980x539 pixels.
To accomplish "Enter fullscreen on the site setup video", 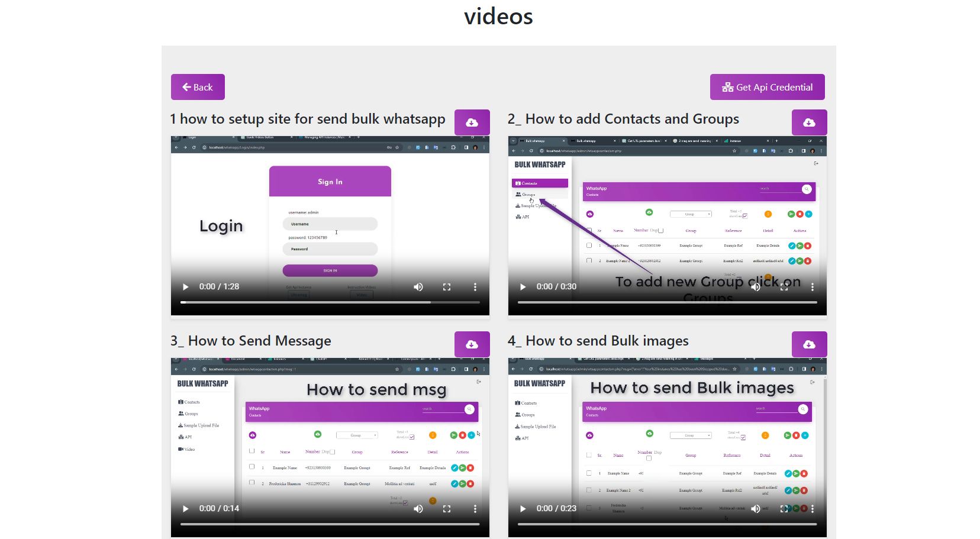I will click(447, 287).
